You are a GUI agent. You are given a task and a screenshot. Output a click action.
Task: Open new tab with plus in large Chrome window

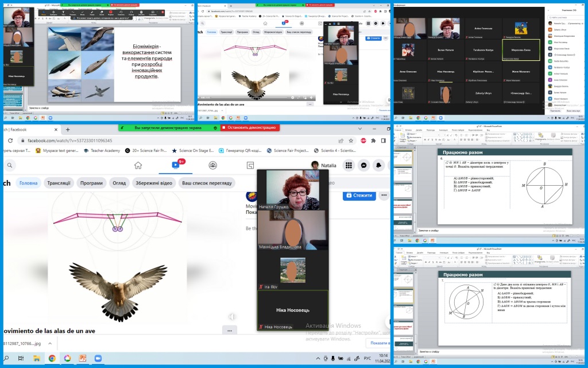(68, 129)
